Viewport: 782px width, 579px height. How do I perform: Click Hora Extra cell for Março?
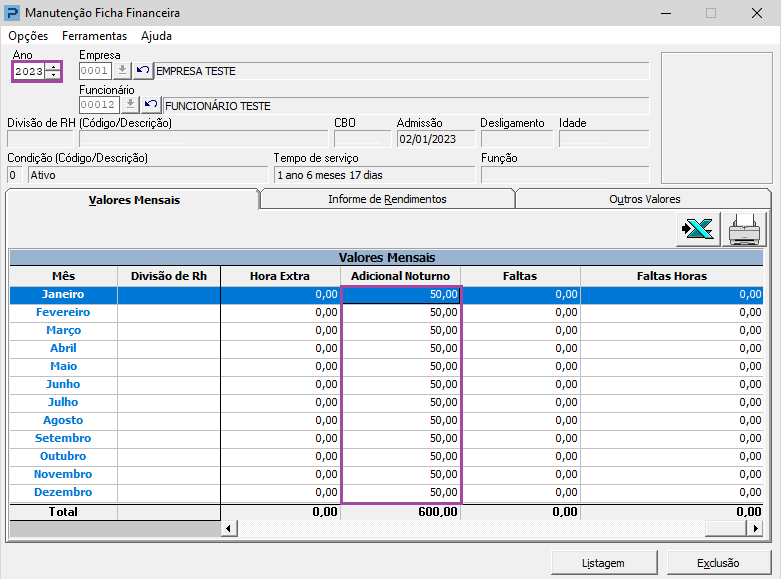click(280, 330)
